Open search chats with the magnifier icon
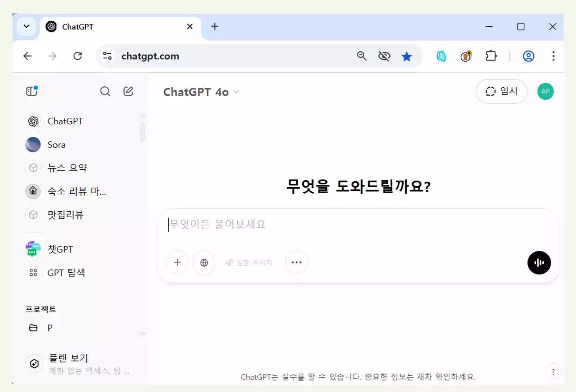This screenshot has height=392, width=576. (x=105, y=91)
